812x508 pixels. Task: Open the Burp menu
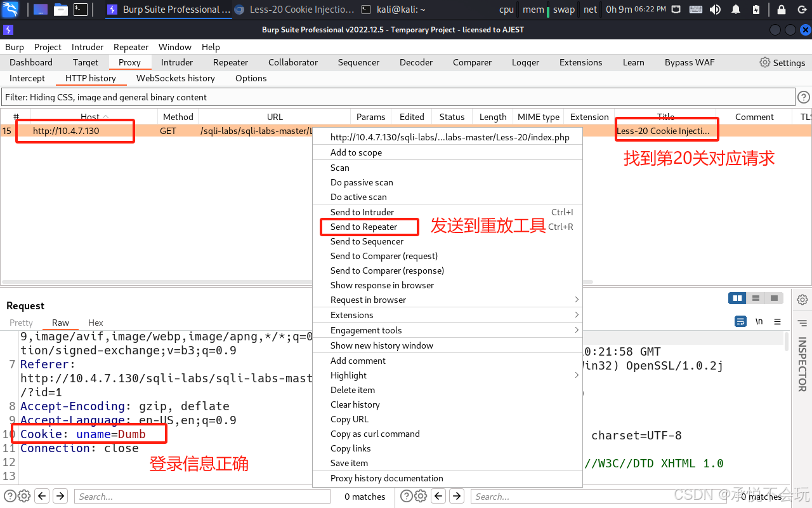point(15,47)
